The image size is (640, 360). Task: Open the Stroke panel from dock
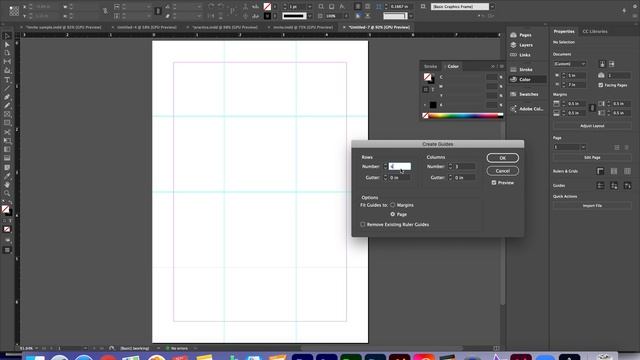tap(513, 69)
